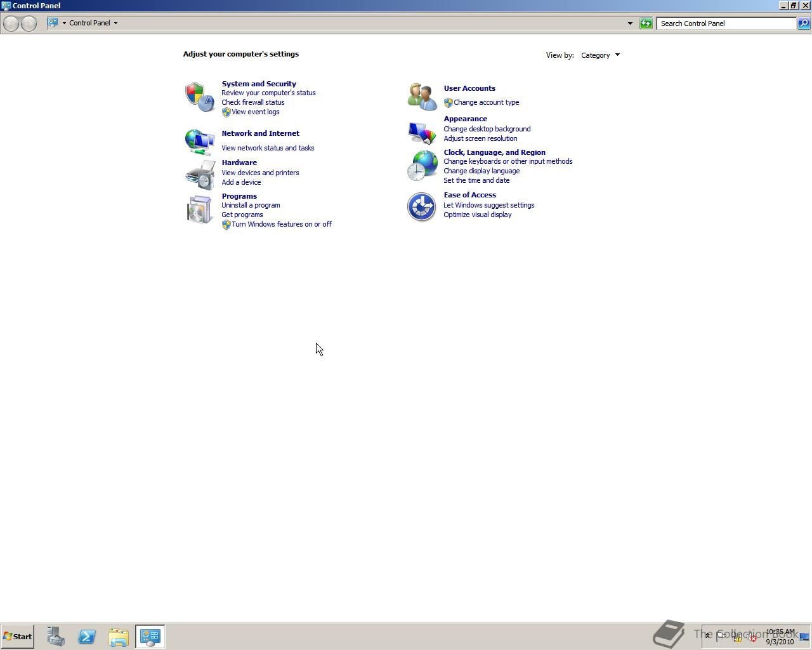Viewport: 812px width, 650px height.
Task: Expand the address bar root arrow
Action: point(64,23)
